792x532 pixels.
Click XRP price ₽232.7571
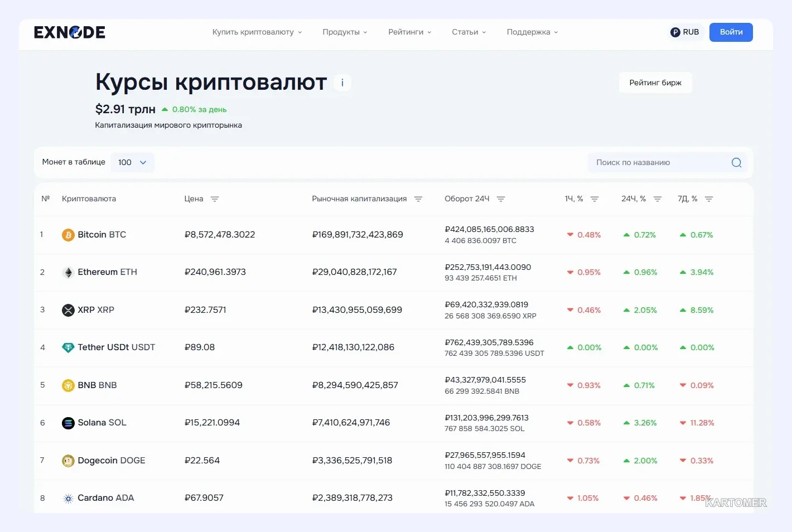[205, 310]
